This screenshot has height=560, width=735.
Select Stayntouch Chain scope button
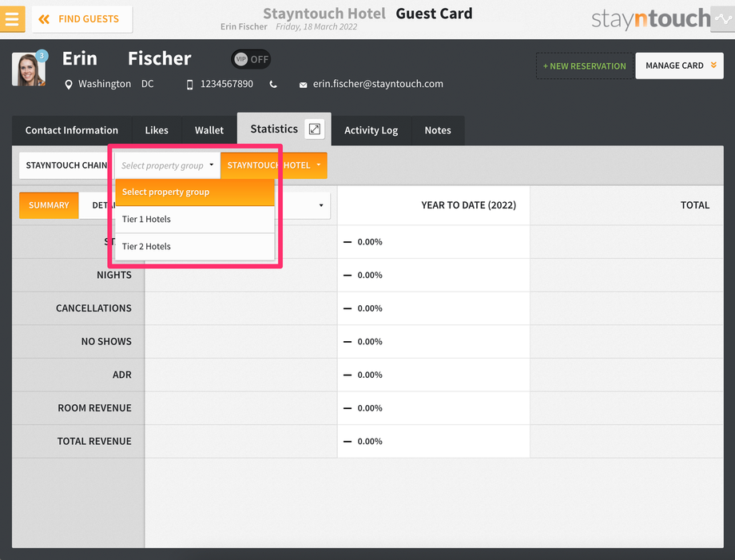point(66,165)
